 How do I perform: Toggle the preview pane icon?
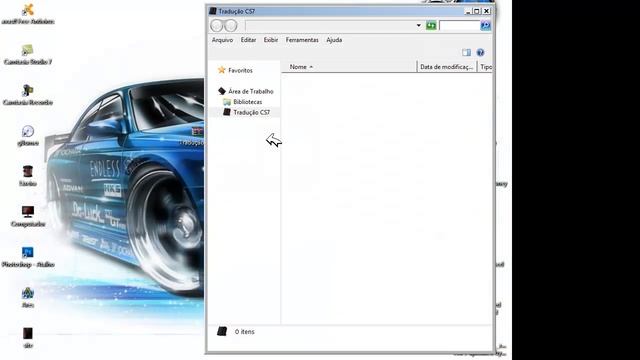pyautogui.click(x=466, y=52)
